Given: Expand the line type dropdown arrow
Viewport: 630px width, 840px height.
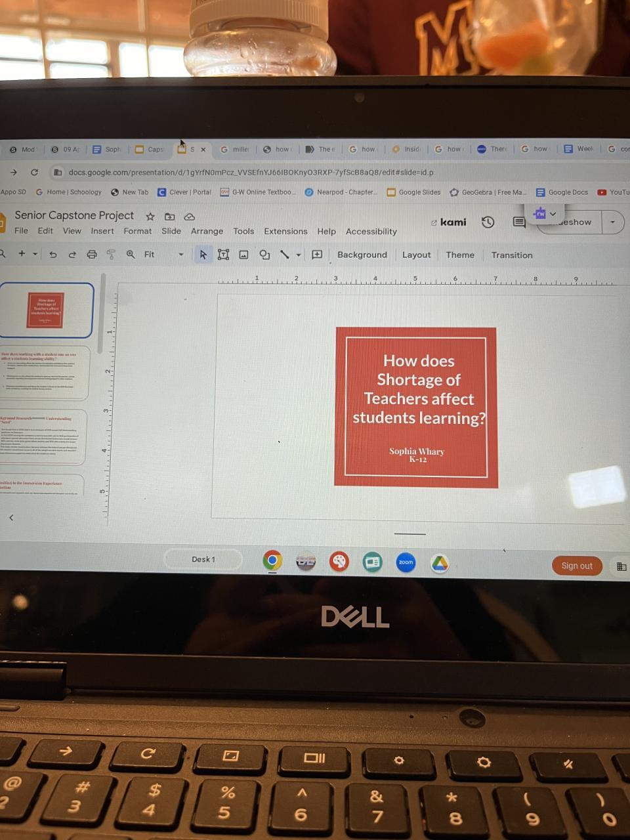Looking at the screenshot, I should point(299,255).
